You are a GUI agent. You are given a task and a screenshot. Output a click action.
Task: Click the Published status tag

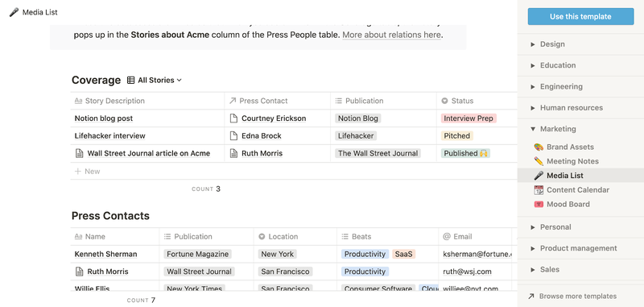click(x=465, y=153)
